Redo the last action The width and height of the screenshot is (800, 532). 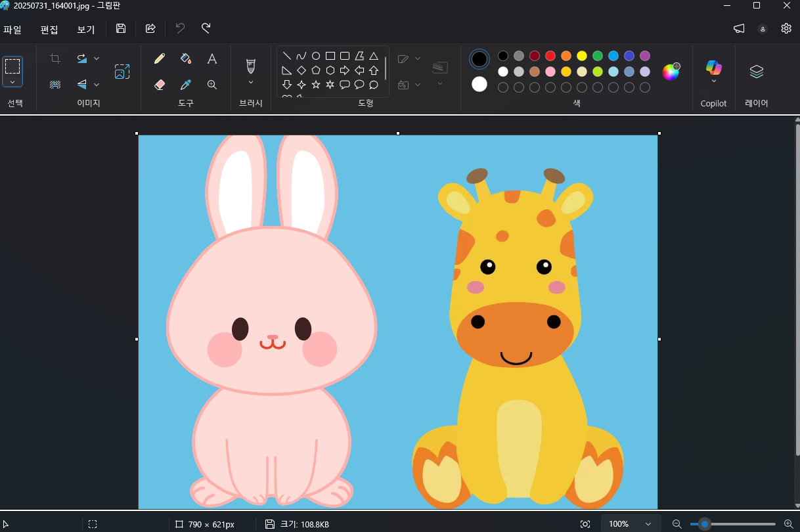tap(206, 28)
